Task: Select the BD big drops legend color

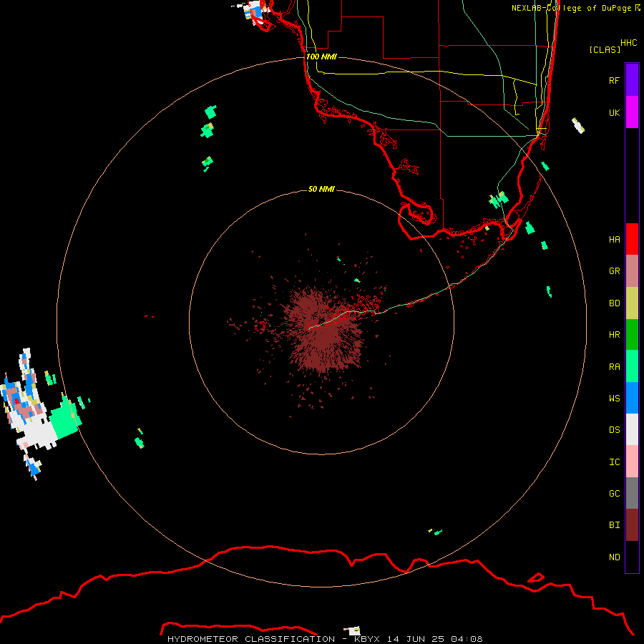Action: (632, 303)
